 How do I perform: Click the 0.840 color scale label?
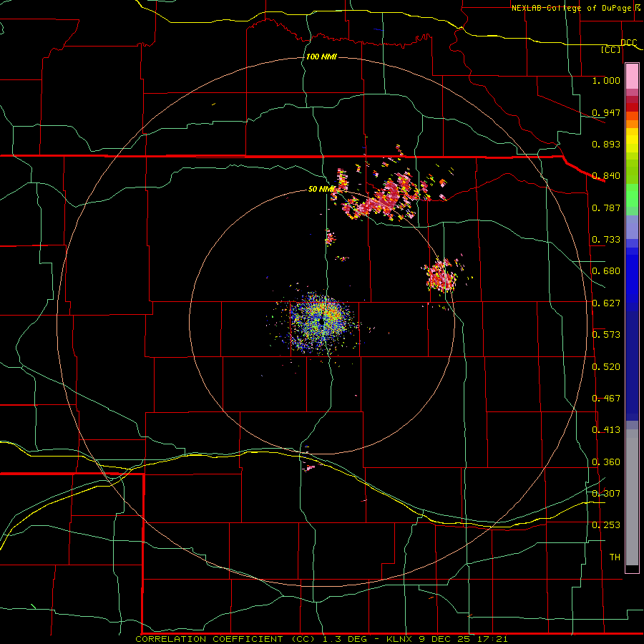point(606,176)
